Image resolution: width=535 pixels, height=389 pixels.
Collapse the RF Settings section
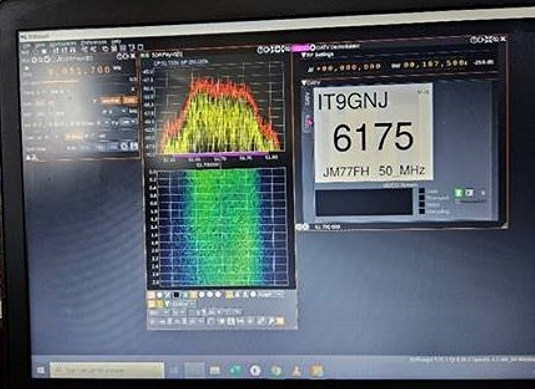click(x=303, y=55)
